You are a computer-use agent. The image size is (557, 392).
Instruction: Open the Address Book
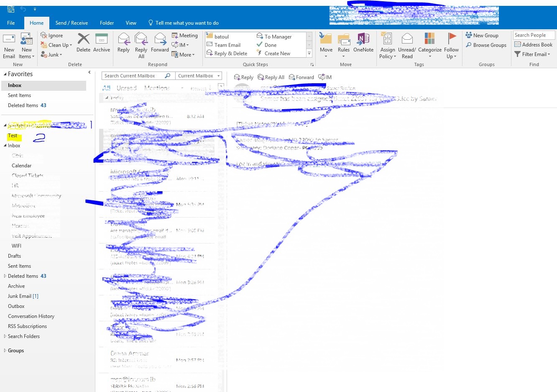[534, 45]
